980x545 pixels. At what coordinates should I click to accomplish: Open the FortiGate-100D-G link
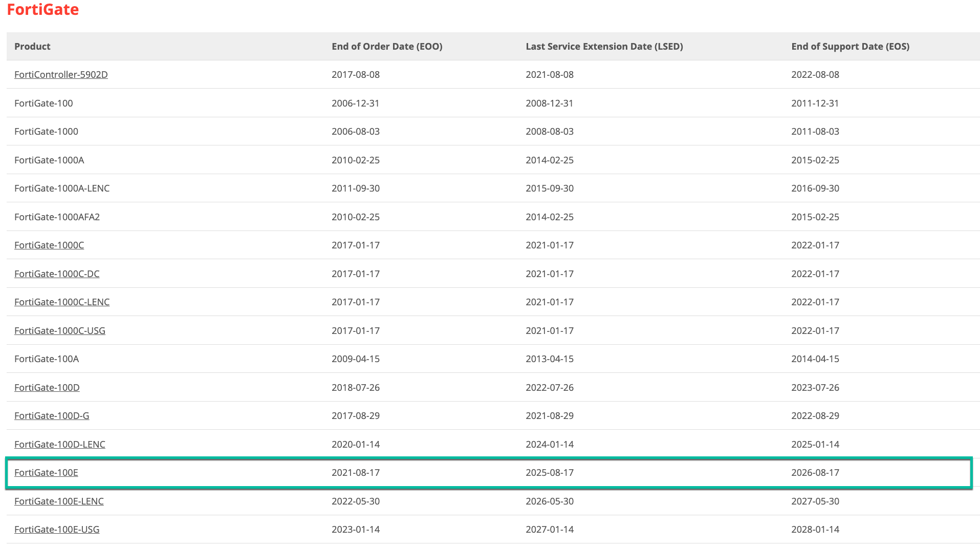(52, 416)
